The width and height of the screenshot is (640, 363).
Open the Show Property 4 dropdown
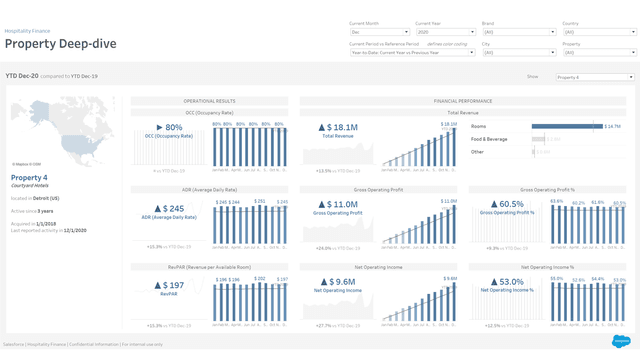point(595,77)
